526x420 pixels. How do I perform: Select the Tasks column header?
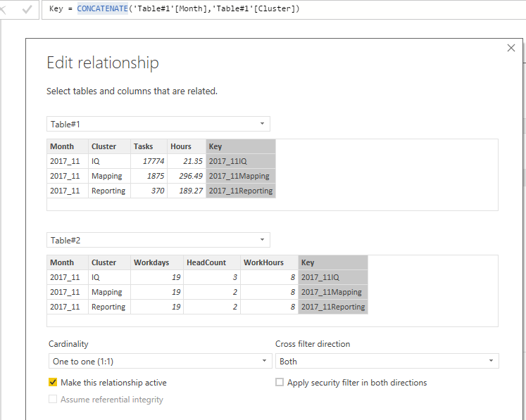(149, 146)
